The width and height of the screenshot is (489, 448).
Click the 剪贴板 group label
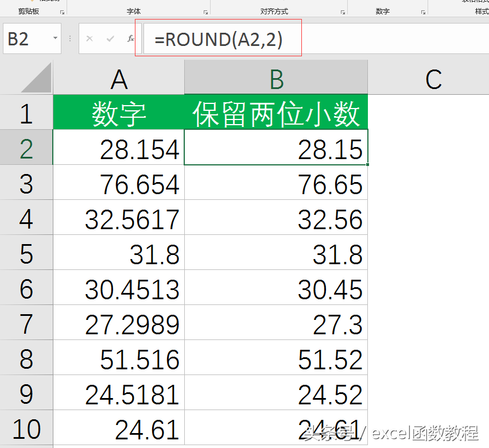[29, 11]
